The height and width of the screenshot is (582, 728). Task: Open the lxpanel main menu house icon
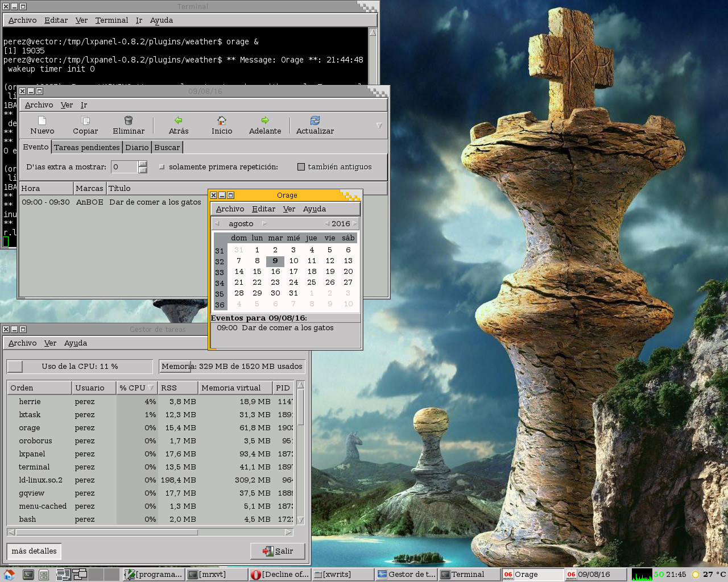pos(9,575)
